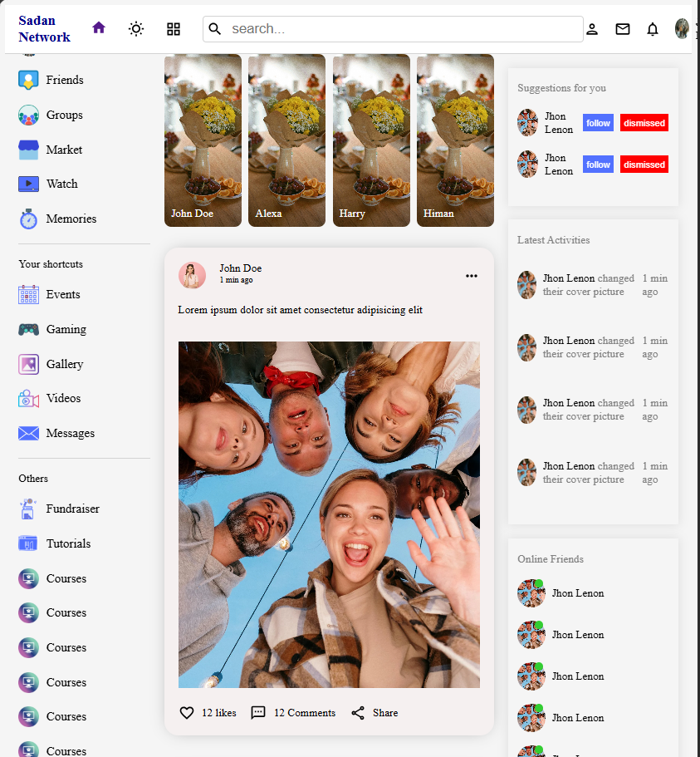View Alexa's story thumbnail
The image size is (700, 757).
[286, 140]
